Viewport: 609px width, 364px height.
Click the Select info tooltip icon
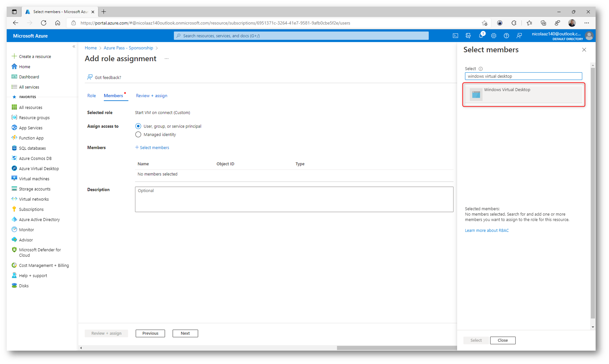480,69
